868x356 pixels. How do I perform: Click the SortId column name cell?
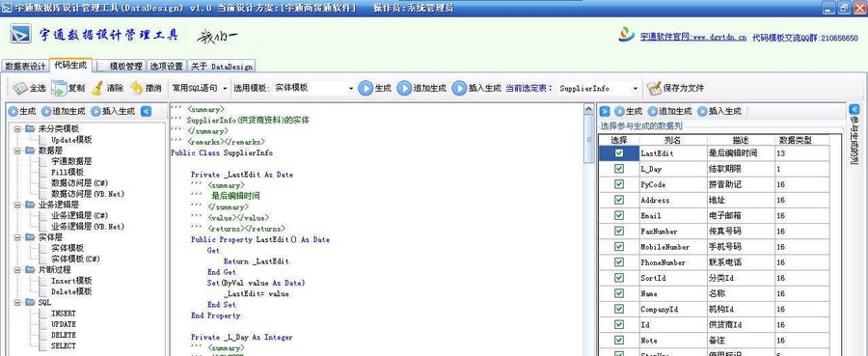tap(672, 278)
